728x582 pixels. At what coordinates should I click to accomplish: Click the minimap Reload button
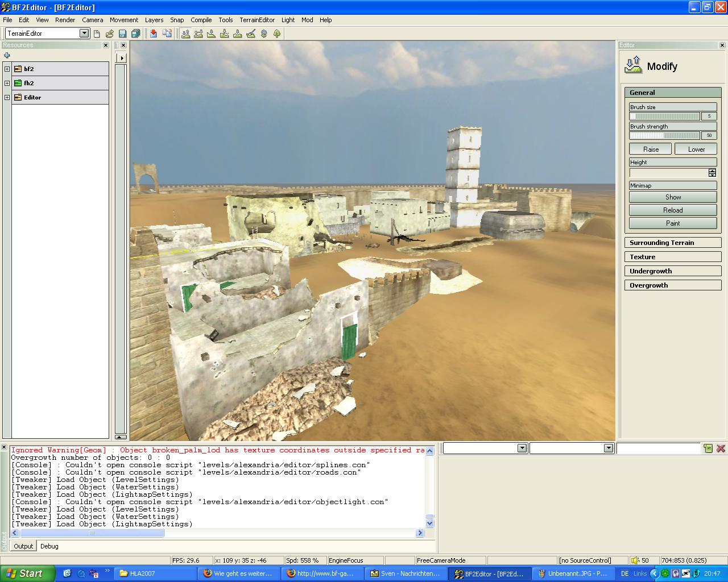pyautogui.click(x=673, y=210)
